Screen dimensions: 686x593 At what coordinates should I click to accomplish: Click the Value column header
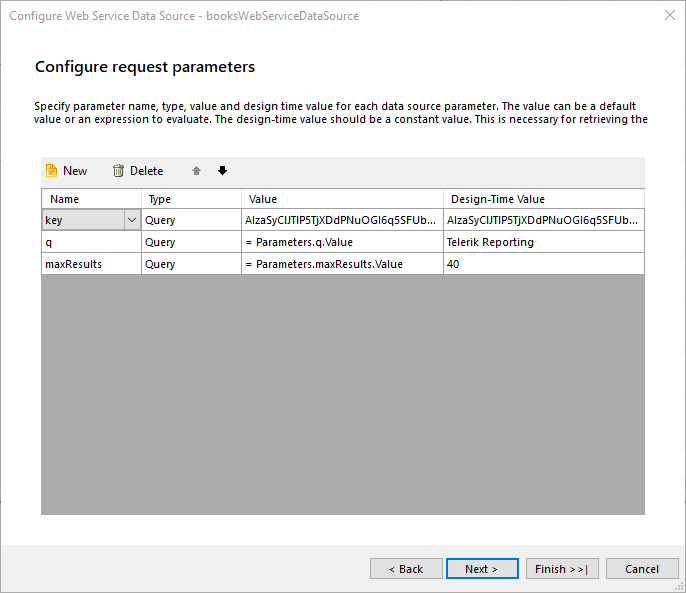coord(342,199)
